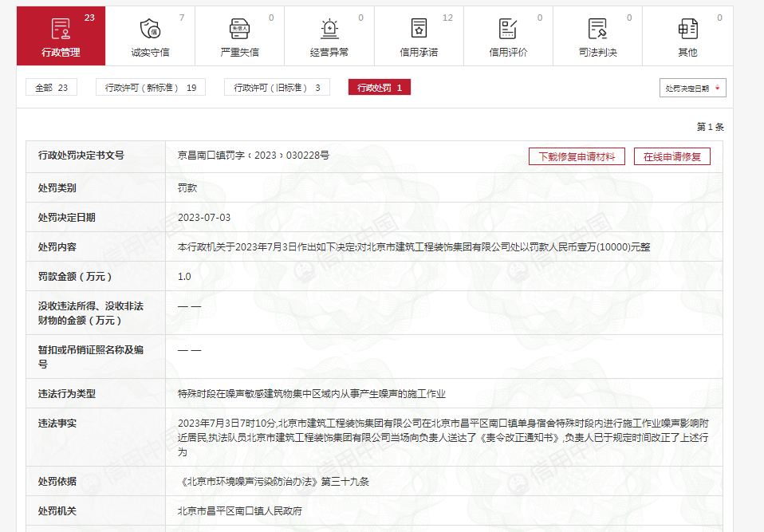The width and height of the screenshot is (764, 532).
Task: Click the 下载修复申请材料 button
Action: [x=577, y=156]
